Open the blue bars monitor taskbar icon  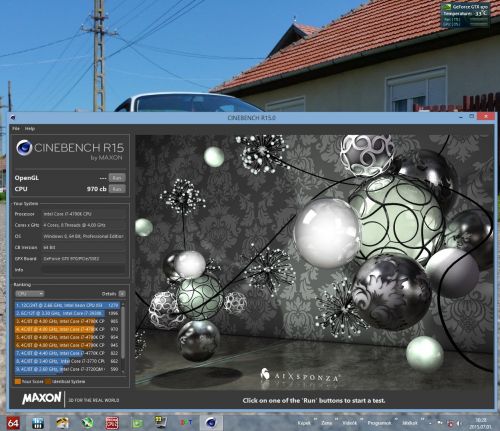pos(38,423)
